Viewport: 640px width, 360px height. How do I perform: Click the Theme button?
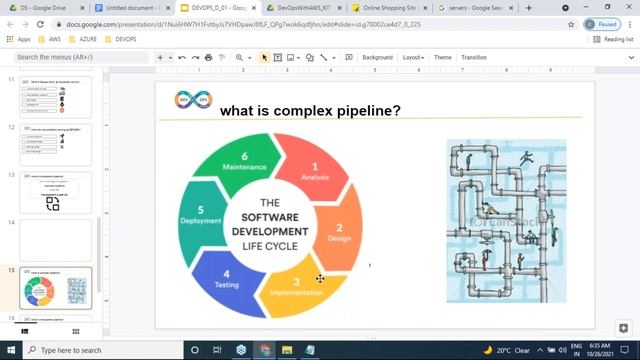pyautogui.click(x=442, y=58)
